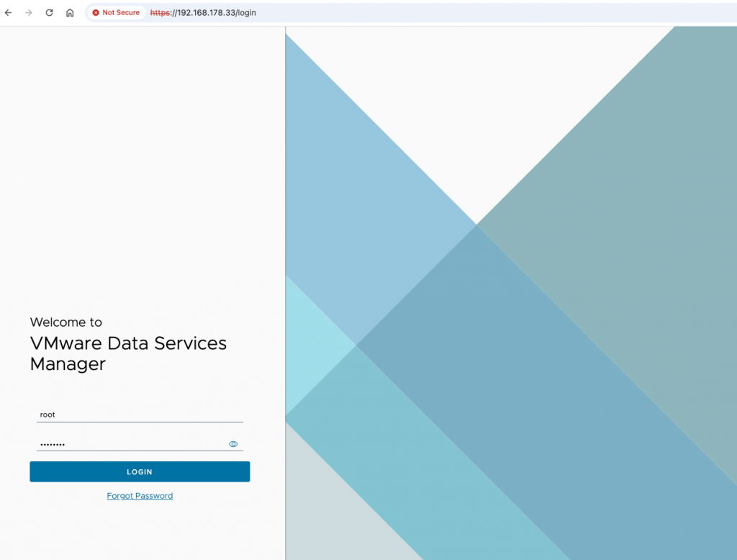This screenshot has height=560, width=737.
Task: Click the VMware Data Services Manager heading
Action: 128,353
